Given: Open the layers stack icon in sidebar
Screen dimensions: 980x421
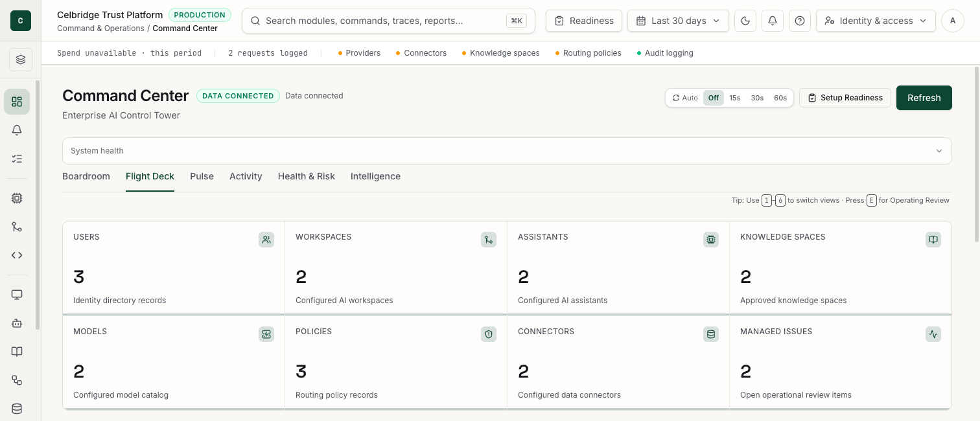Looking at the screenshot, I should click(21, 60).
